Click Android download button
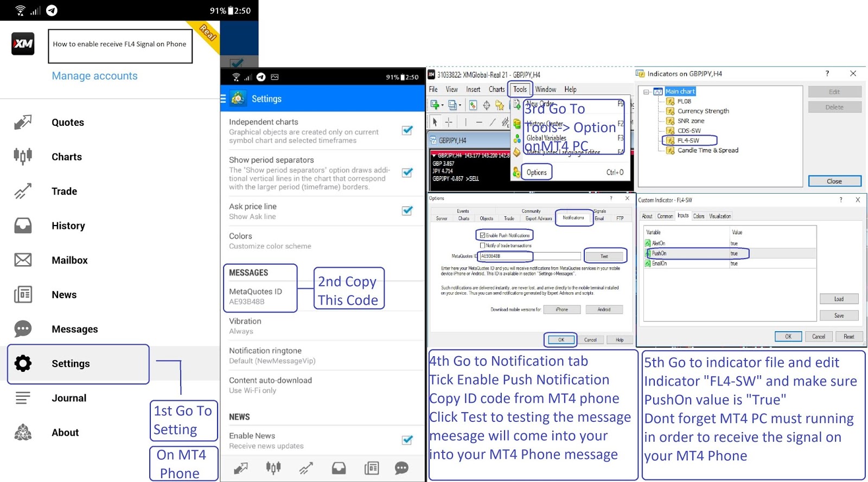This screenshot has width=868, height=482. point(604,310)
